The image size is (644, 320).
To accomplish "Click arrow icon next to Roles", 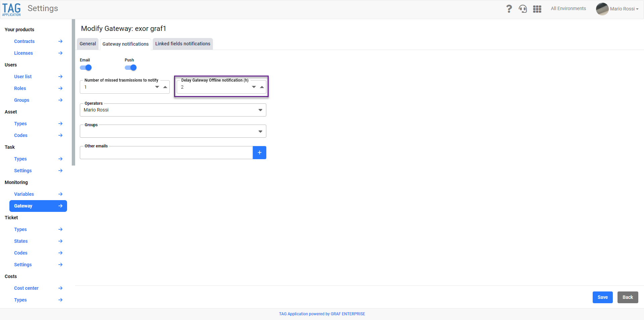I will (x=60, y=88).
